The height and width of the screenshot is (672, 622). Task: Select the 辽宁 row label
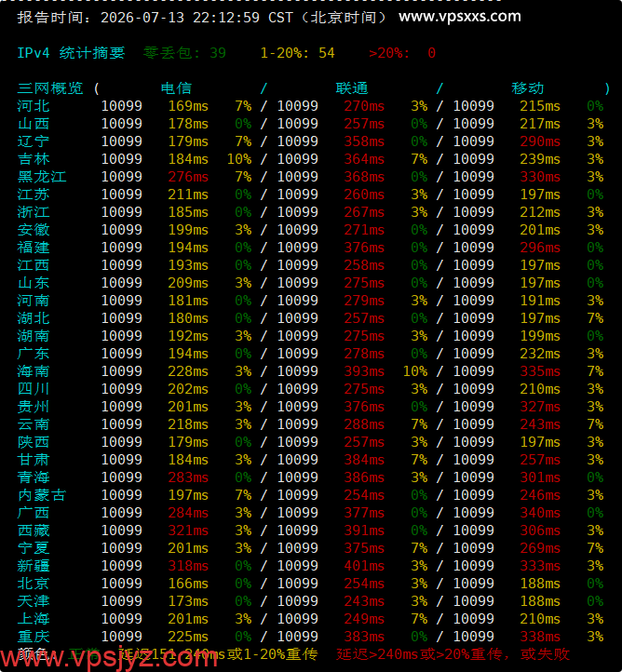(34, 141)
